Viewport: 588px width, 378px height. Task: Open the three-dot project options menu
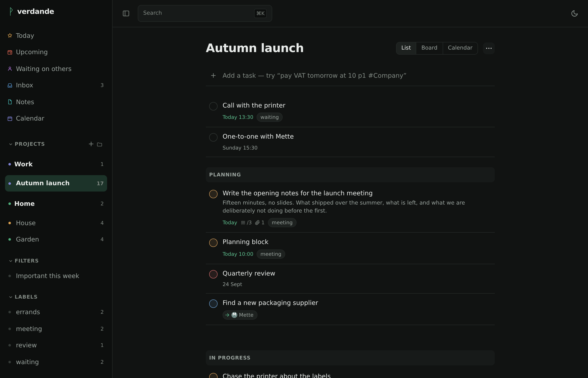tap(489, 48)
